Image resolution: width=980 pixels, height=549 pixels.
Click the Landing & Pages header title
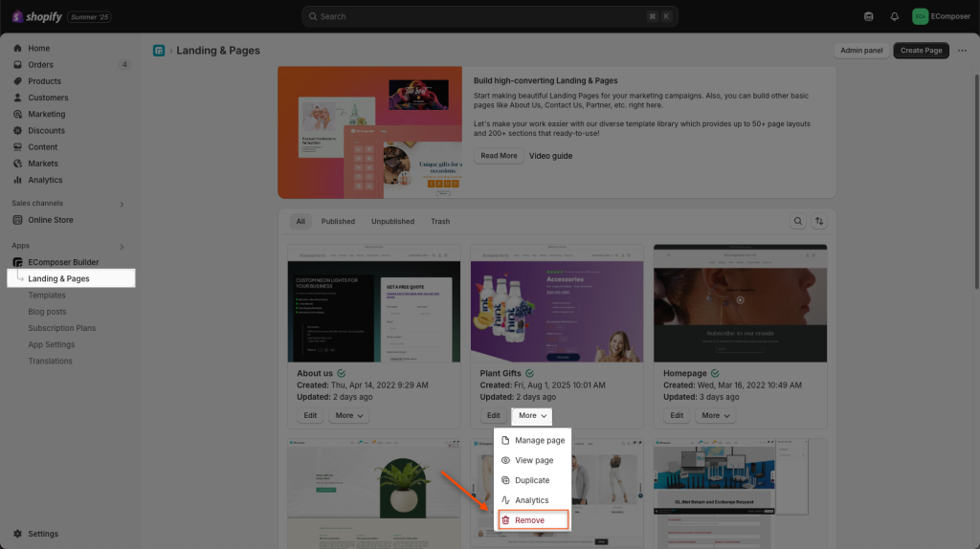click(x=218, y=51)
